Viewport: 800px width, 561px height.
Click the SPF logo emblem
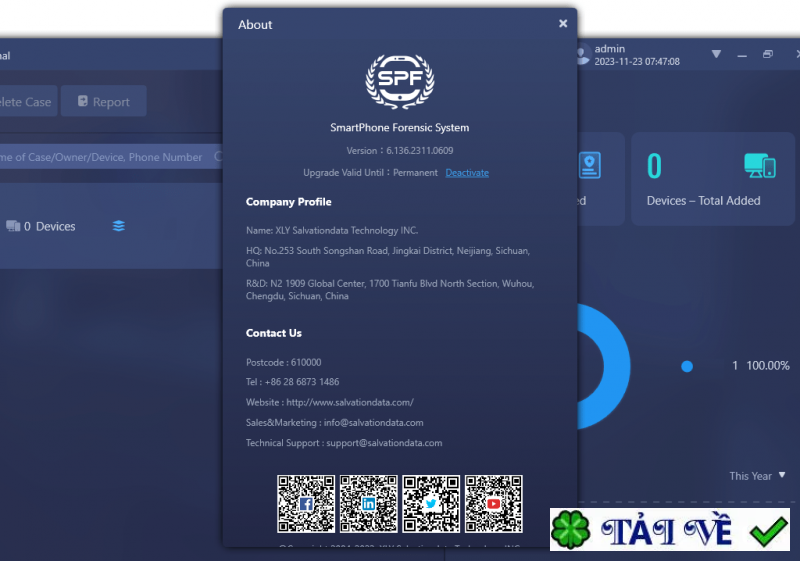click(399, 82)
